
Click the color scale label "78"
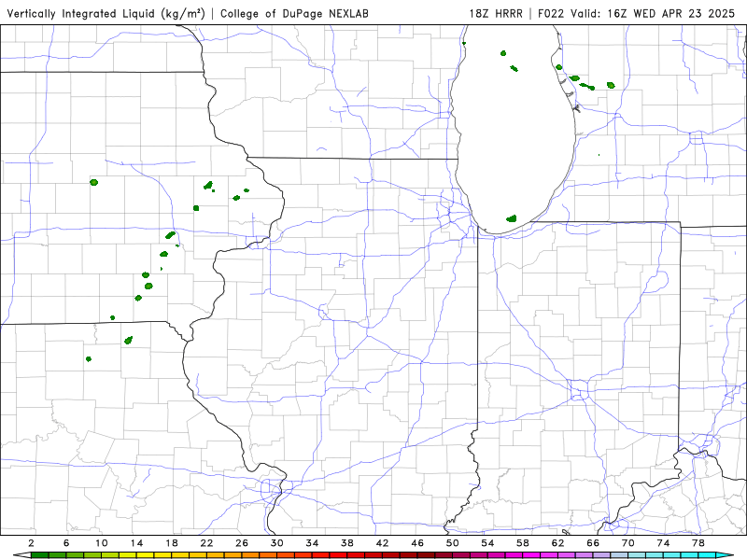(698, 543)
